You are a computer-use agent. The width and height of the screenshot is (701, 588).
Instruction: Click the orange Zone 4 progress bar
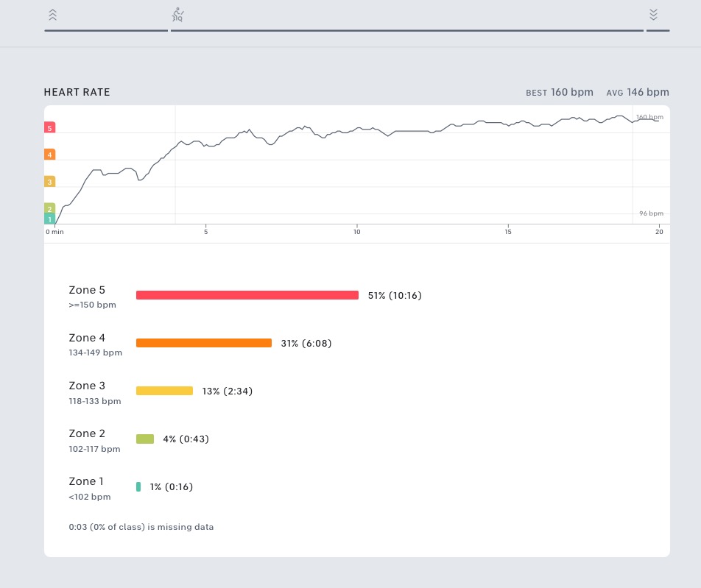[x=204, y=343]
